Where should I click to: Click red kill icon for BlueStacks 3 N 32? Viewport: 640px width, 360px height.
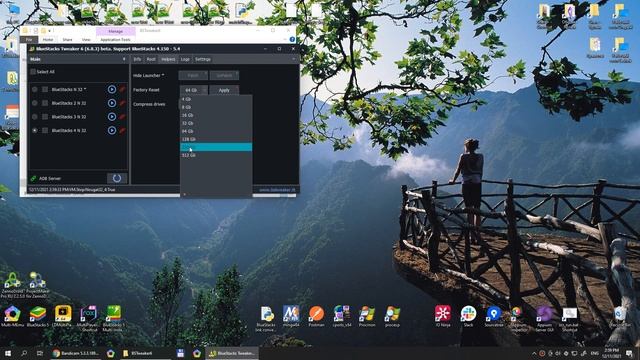122,117
